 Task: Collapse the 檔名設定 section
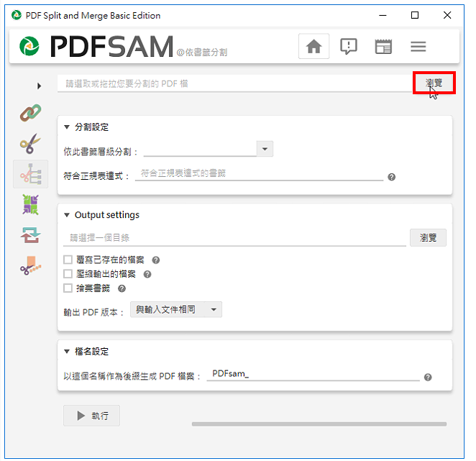(x=67, y=352)
